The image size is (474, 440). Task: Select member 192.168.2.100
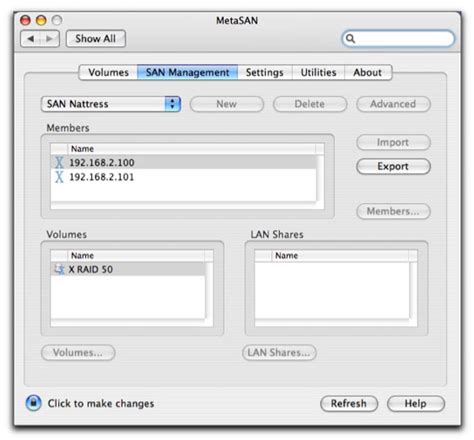click(183, 162)
